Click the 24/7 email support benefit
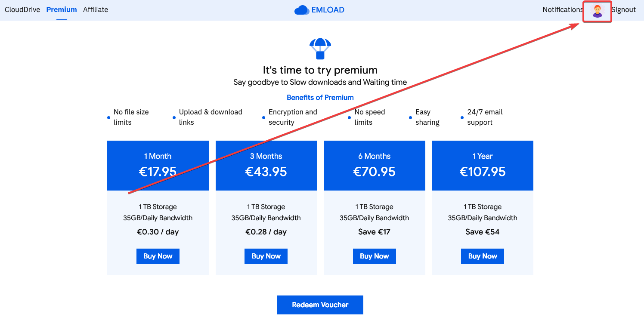644x320 pixels. pyautogui.click(x=485, y=117)
